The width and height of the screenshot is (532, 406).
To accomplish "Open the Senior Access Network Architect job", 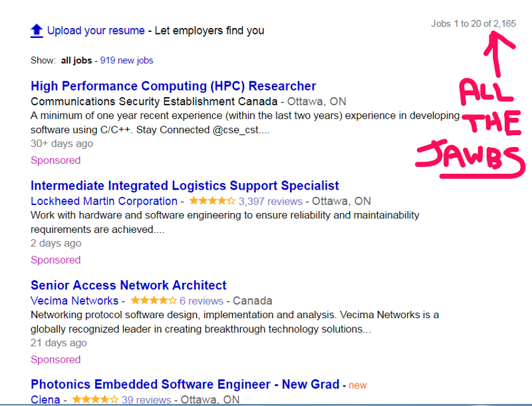I will pos(128,285).
